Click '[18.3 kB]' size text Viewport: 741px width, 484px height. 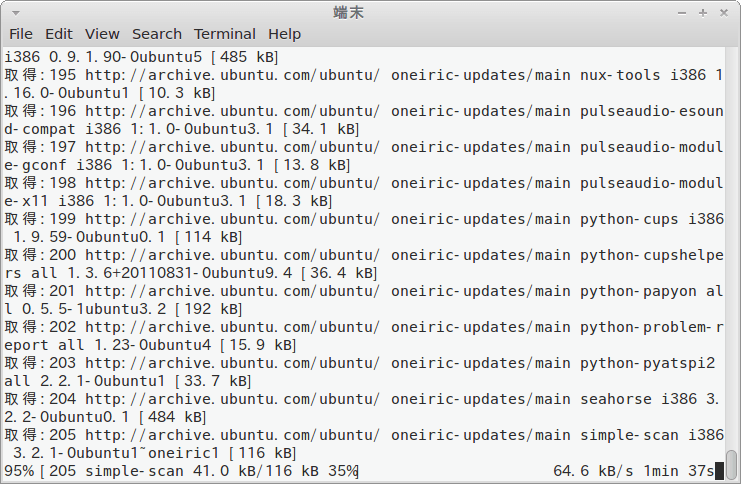click(x=294, y=200)
